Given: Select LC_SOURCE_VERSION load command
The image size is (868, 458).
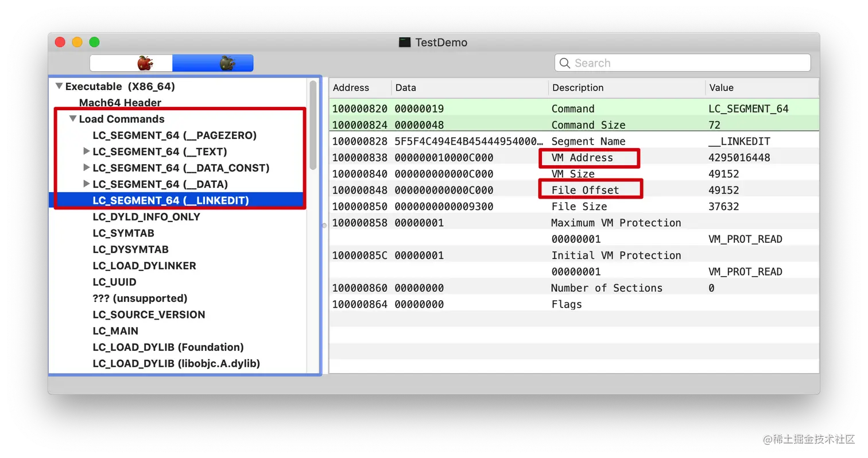Looking at the screenshot, I should click(149, 315).
